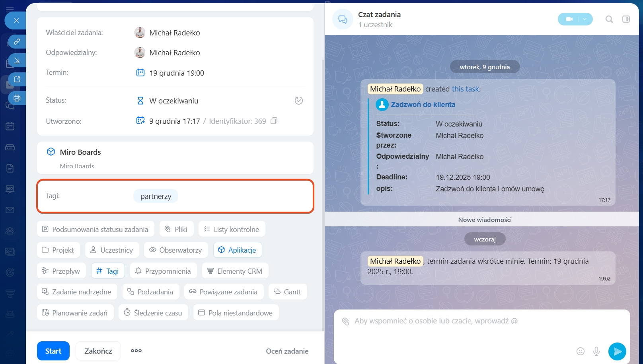The width and height of the screenshot is (643, 364).
Task: Expand the video call options arrow
Action: (x=585, y=19)
